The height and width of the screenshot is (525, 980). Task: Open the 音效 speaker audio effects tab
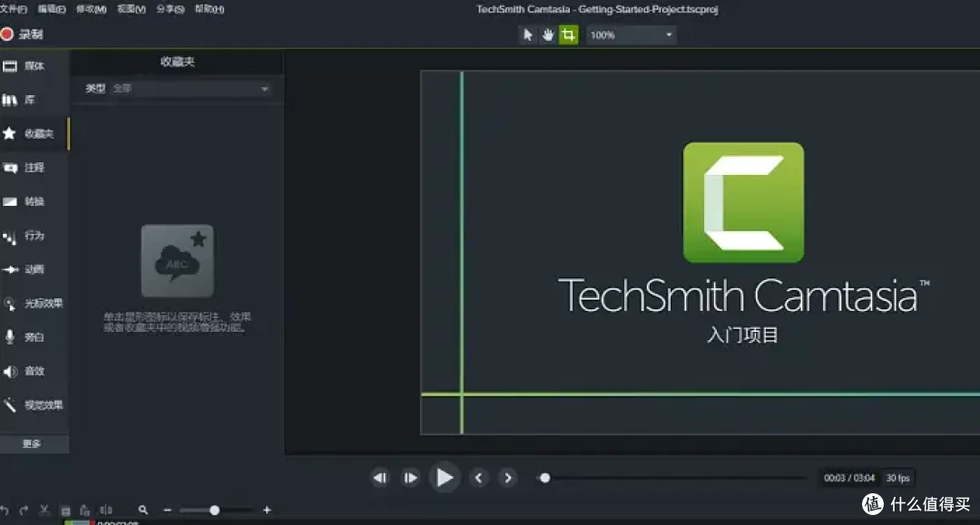(34, 371)
